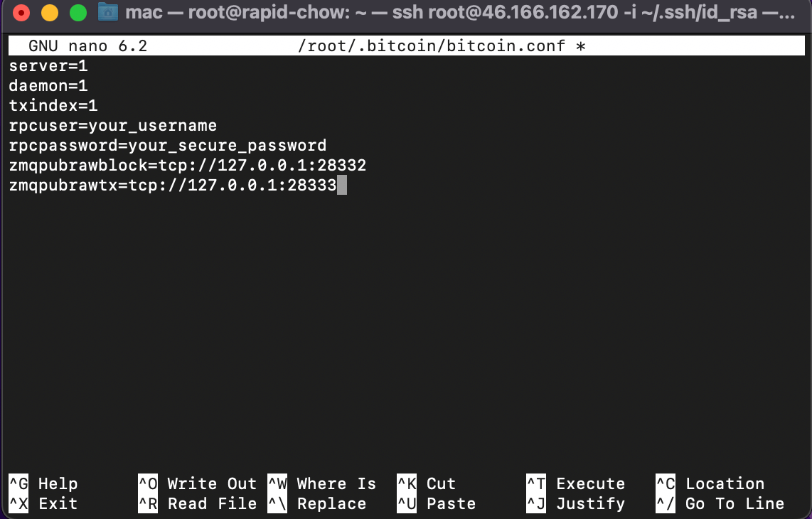This screenshot has height=519, width=812.
Task: Click the green fullscreen traffic light
Action: (x=77, y=12)
